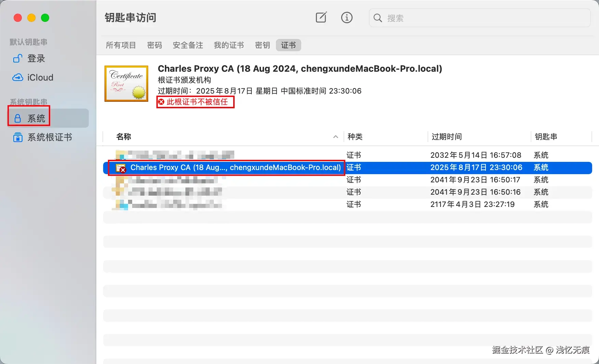Switch to the 安全备注 tab
This screenshot has height=364, width=599.
coord(188,45)
